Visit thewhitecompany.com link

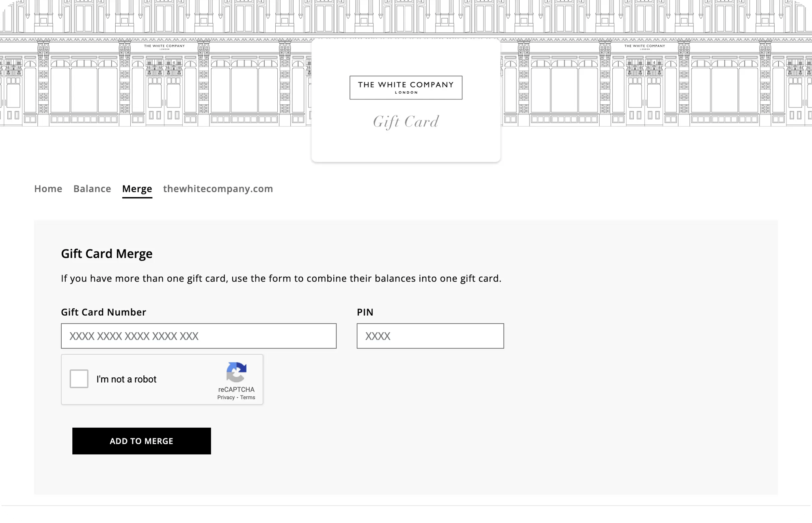click(x=218, y=189)
